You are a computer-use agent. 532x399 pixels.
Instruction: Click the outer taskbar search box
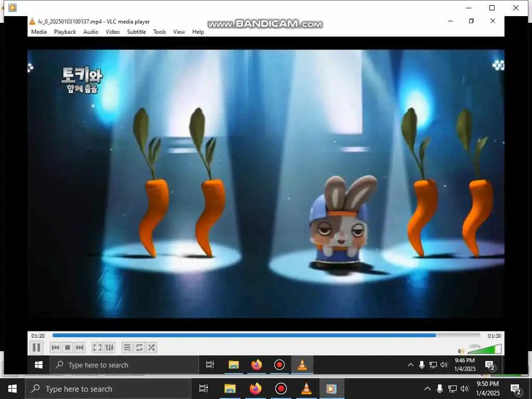(x=108, y=389)
